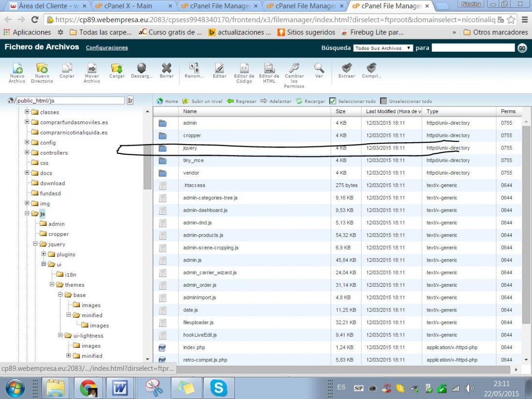Click the GO search button
The image size is (532, 399).
click(x=522, y=48)
